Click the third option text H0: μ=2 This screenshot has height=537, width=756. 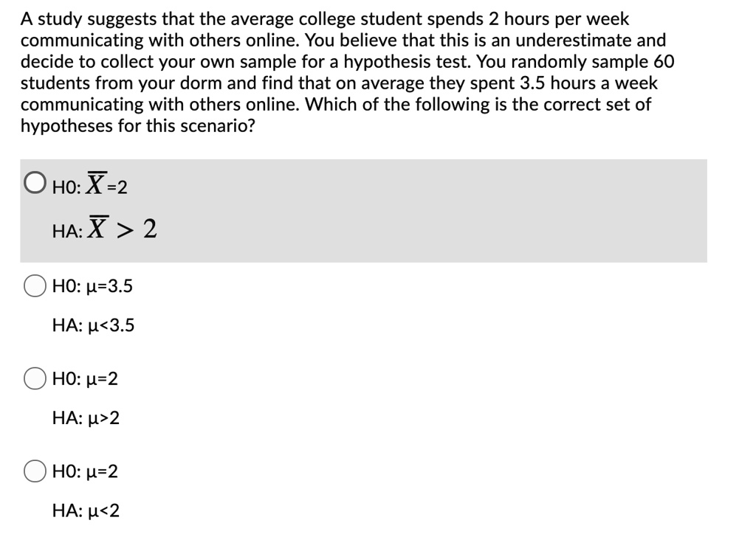pyautogui.click(x=83, y=380)
